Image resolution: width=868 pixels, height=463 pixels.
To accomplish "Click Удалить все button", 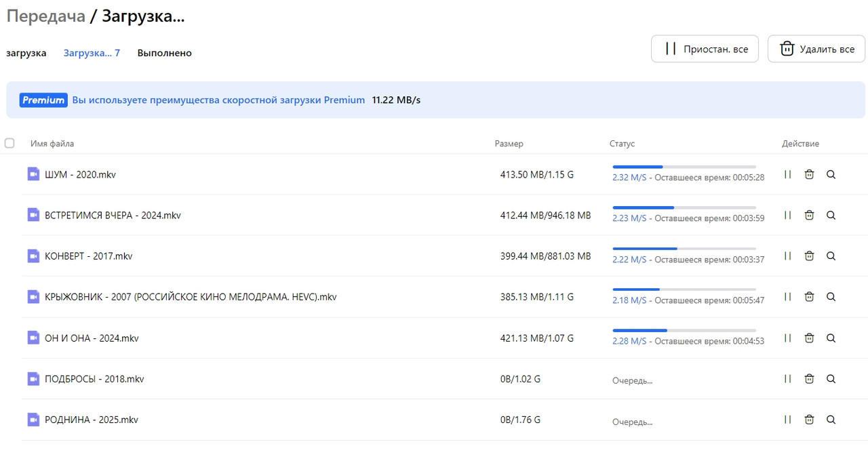I will coord(816,49).
